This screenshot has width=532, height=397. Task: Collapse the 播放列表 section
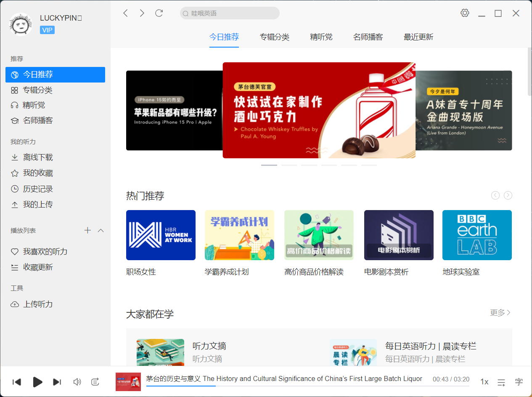pyautogui.click(x=101, y=230)
